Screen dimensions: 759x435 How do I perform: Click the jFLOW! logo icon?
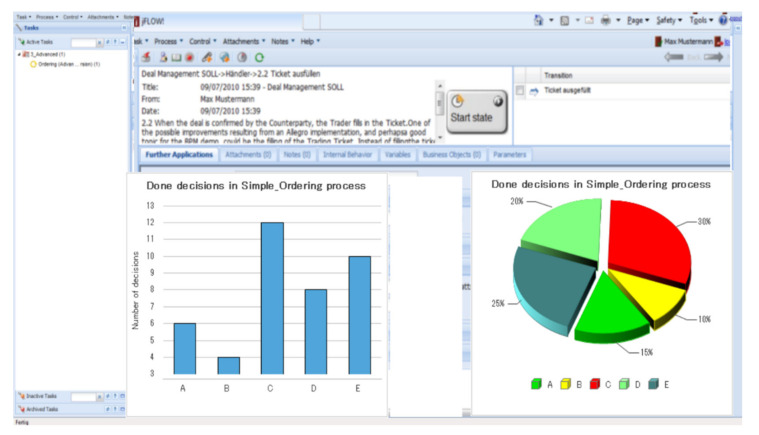pos(137,22)
